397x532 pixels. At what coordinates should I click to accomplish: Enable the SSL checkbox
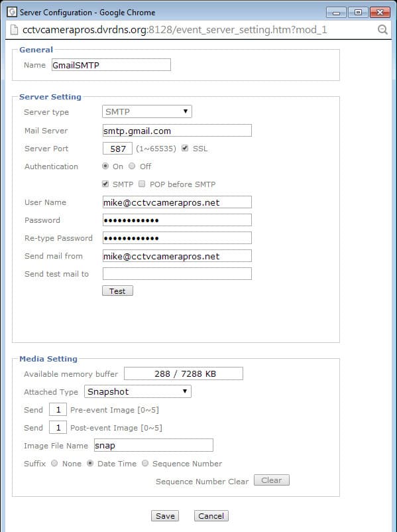coord(185,148)
